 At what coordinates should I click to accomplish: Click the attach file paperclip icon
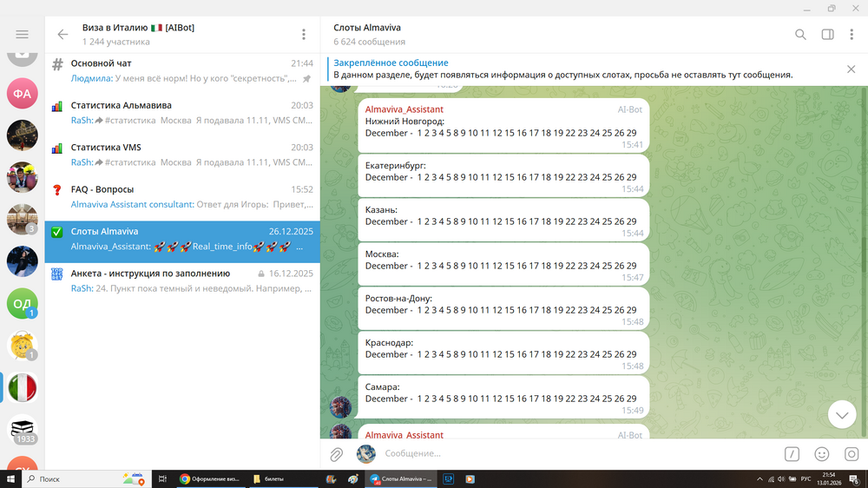(x=337, y=454)
